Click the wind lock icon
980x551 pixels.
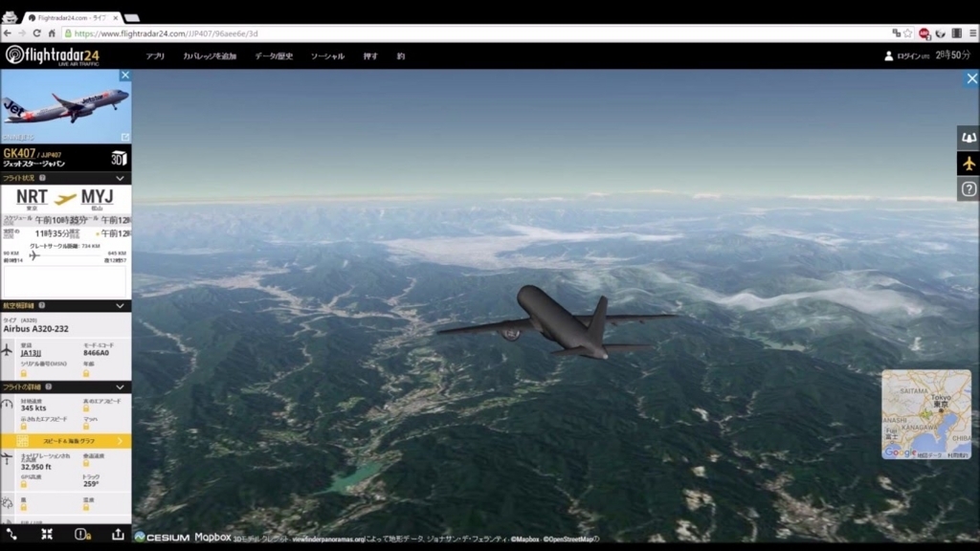click(x=24, y=508)
